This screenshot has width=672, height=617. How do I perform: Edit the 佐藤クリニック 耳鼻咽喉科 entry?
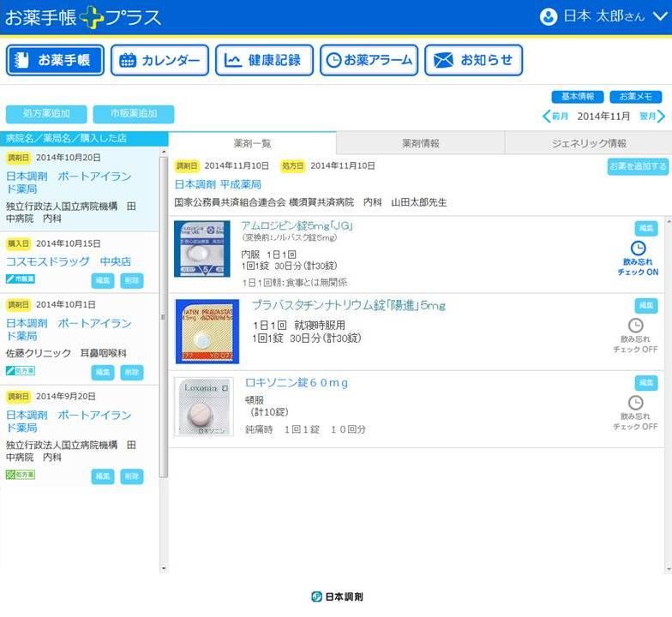[103, 372]
